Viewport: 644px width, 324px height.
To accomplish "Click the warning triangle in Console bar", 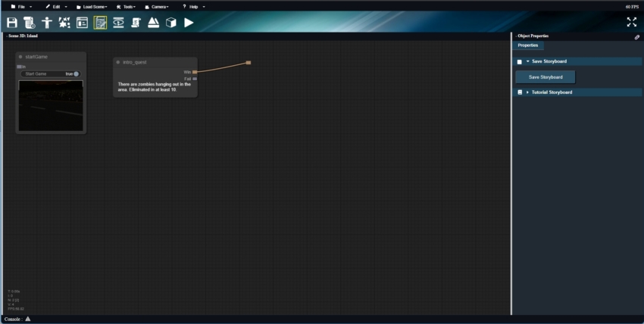I will pos(28,319).
